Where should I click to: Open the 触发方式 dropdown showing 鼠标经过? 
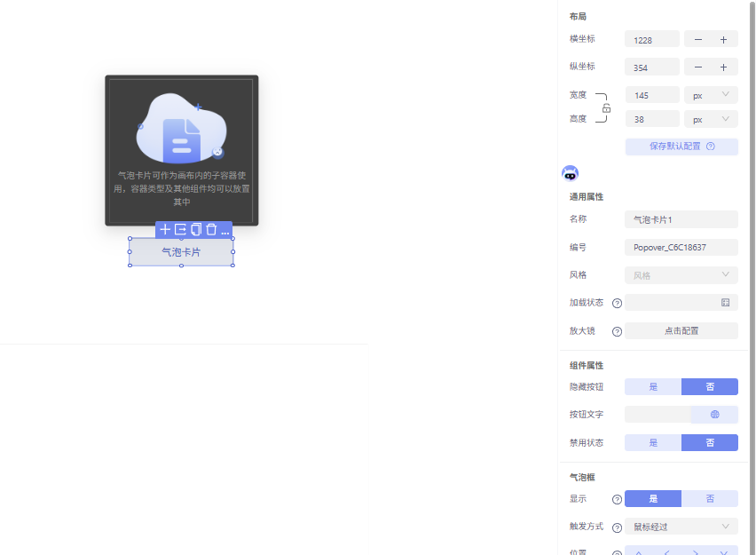click(681, 527)
